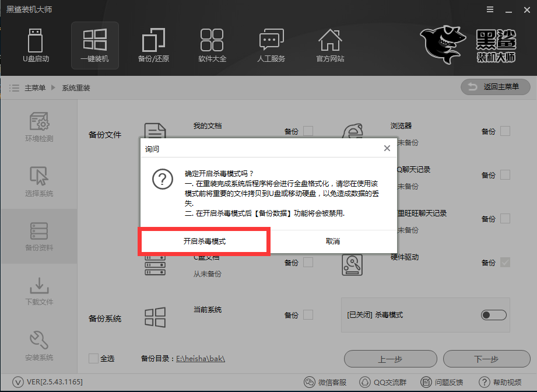
Task: Open 帮助视频 help videos
Action: 500,382
